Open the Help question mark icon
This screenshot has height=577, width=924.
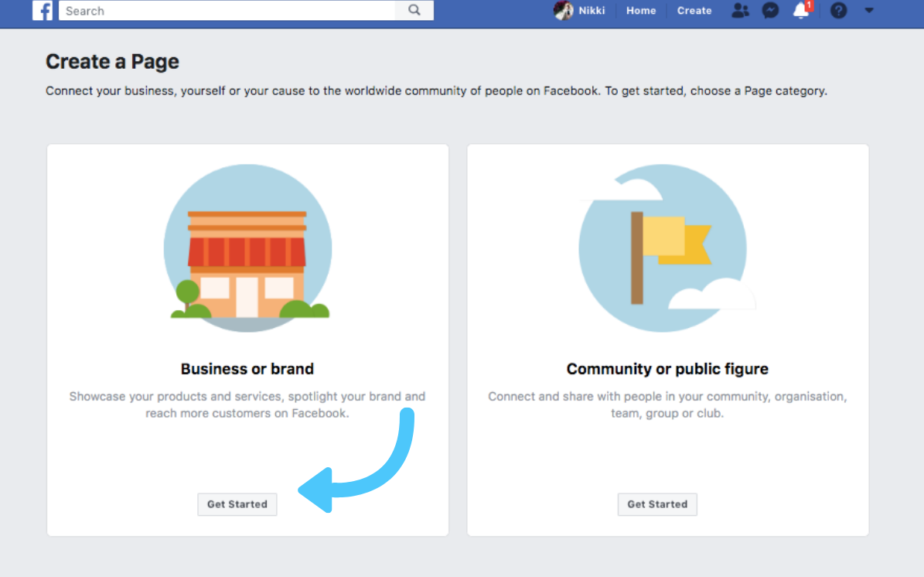point(838,10)
